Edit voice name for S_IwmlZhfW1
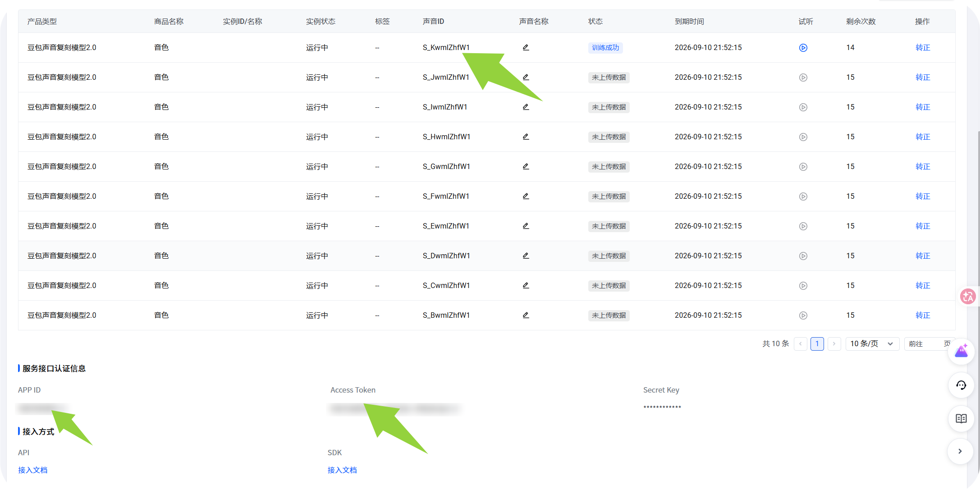Screen dimensions: 980x494 [x=526, y=107]
